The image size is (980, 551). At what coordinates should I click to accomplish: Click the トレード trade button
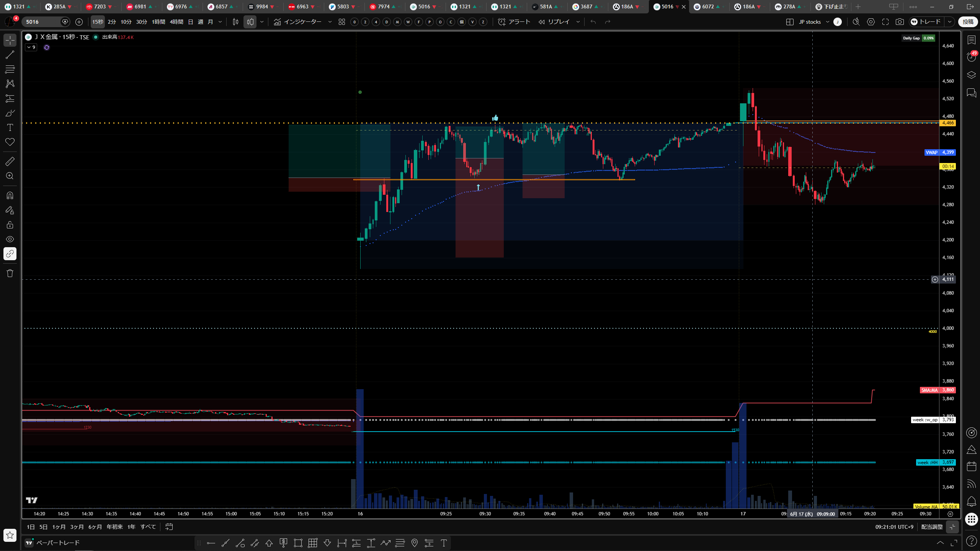926,22
